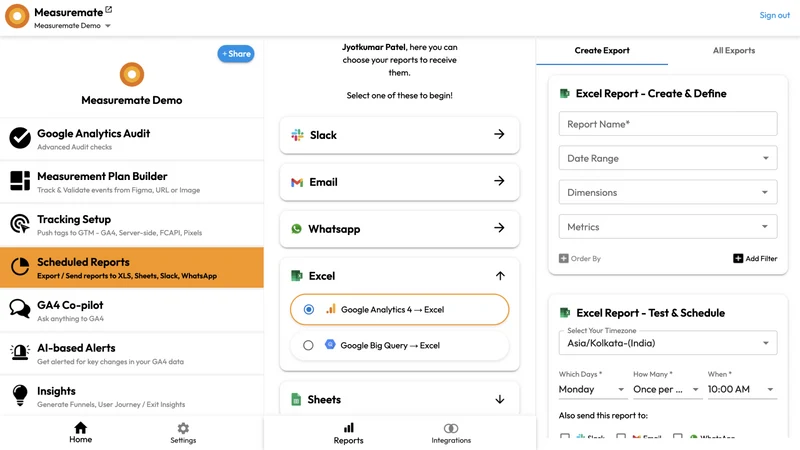Open Email reports with the arrow
800x450 pixels.
pyautogui.click(x=499, y=181)
